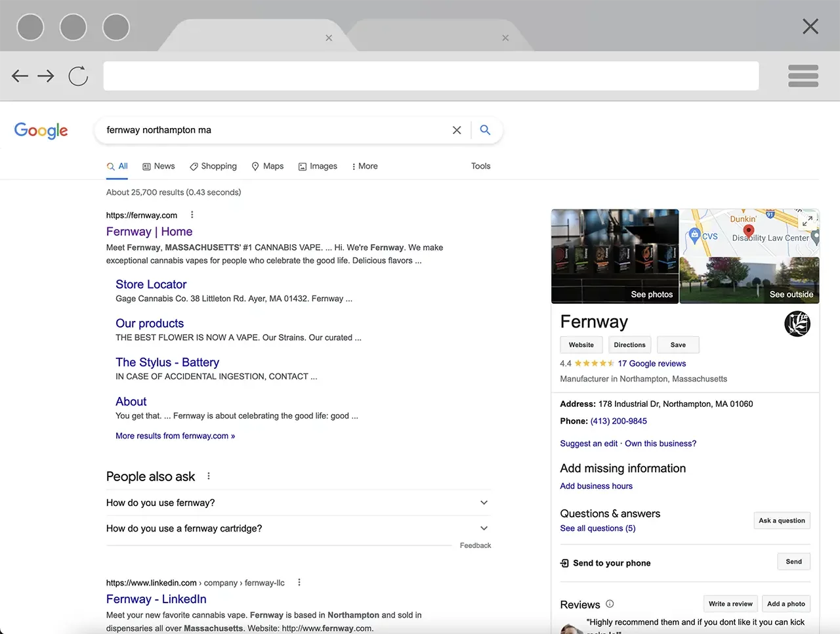Open the Store Locator sitelink
Screen dimensions: 840x634
[x=151, y=284]
